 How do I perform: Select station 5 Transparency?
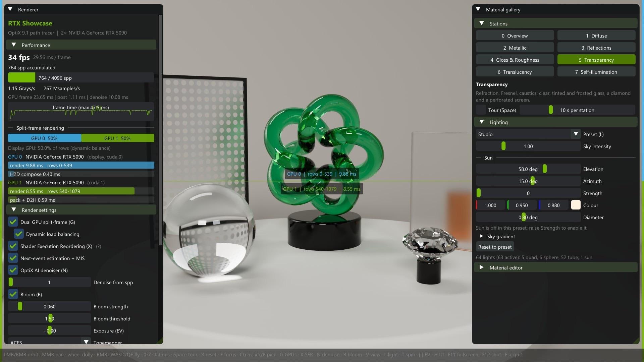pyautogui.click(x=596, y=60)
